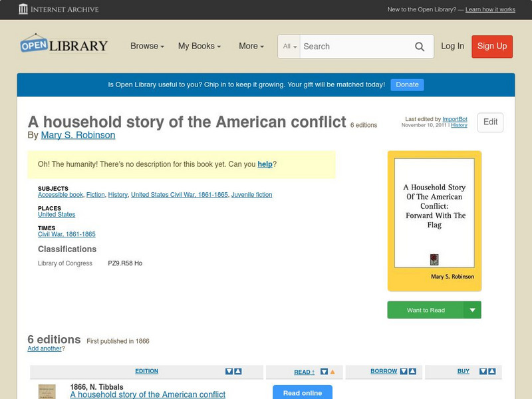Open the More menu
Image resolution: width=532 pixels, height=399 pixels.
[250, 47]
